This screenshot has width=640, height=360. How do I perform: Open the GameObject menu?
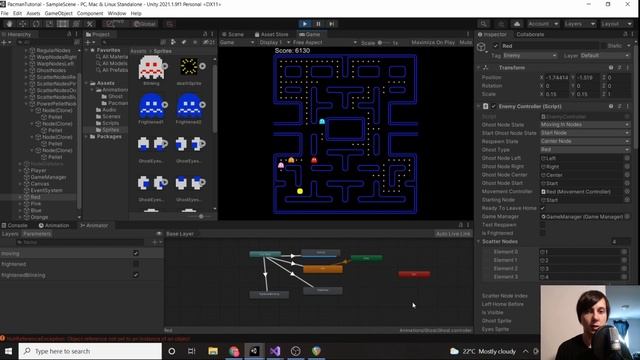(x=58, y=13)
